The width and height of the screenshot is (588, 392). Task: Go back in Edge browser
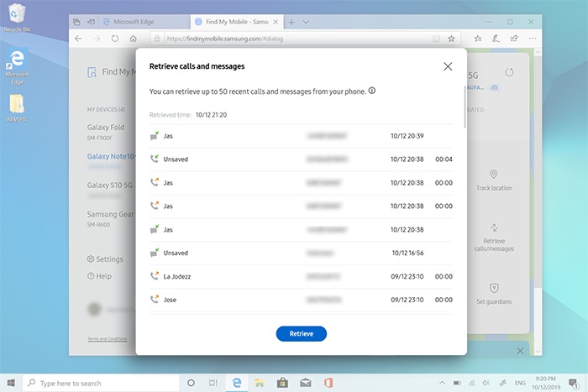(x=78, y=39)
